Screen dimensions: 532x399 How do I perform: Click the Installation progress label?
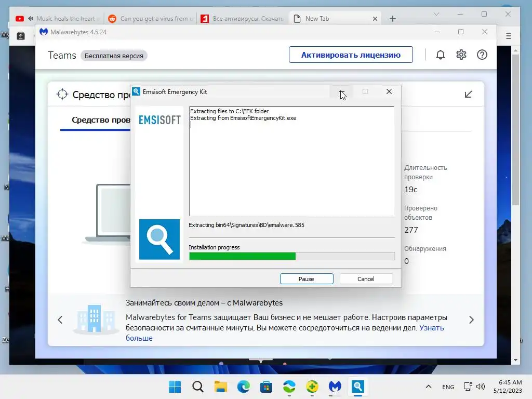[214, 247]
